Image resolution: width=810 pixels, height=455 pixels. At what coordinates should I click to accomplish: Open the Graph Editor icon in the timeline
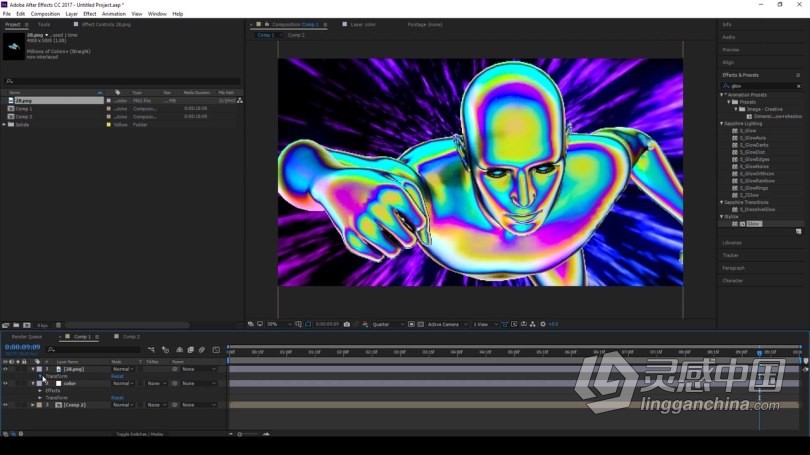(216, 350)
